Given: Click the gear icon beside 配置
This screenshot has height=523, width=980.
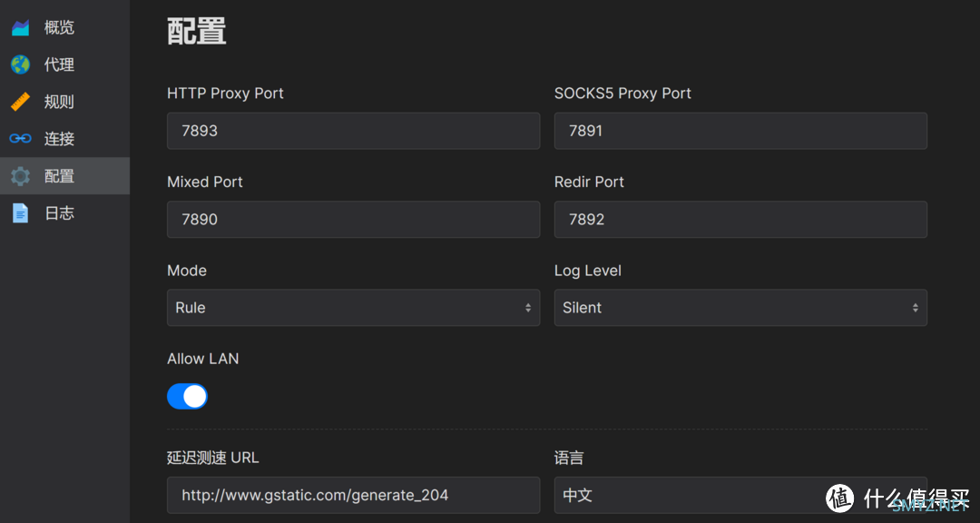Looking at the screenshot, I should [21, 176].
